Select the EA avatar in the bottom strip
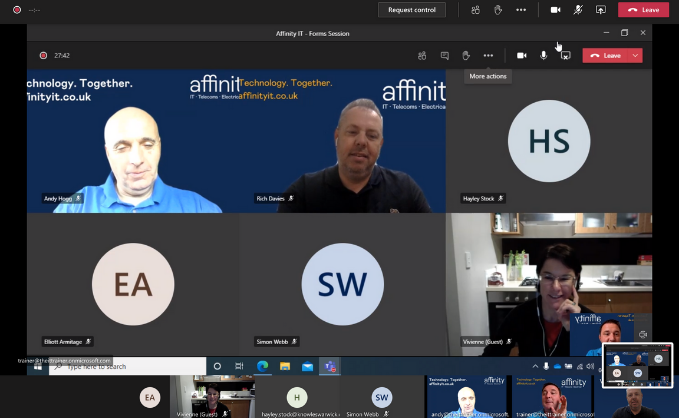Screen dimensions: 679x418 150,397
